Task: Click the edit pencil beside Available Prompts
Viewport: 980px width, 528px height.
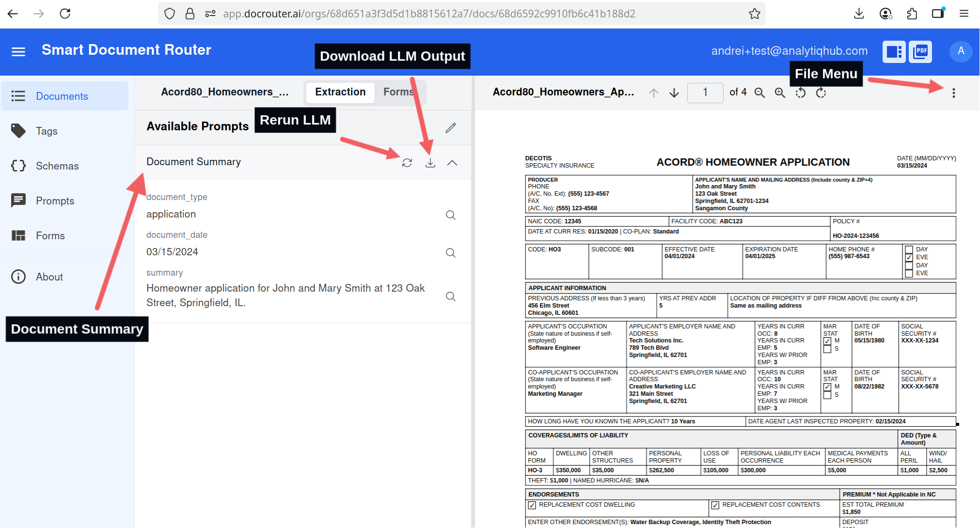Action: (451, 127)
